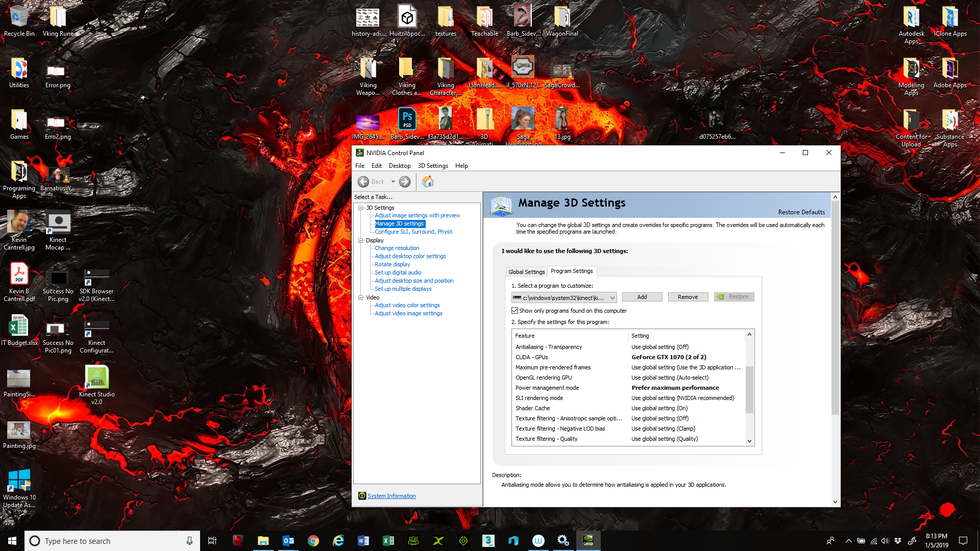The image size is (980, 551).
Task: Switch to the Global Settings tab
Action: coord(526,272)
